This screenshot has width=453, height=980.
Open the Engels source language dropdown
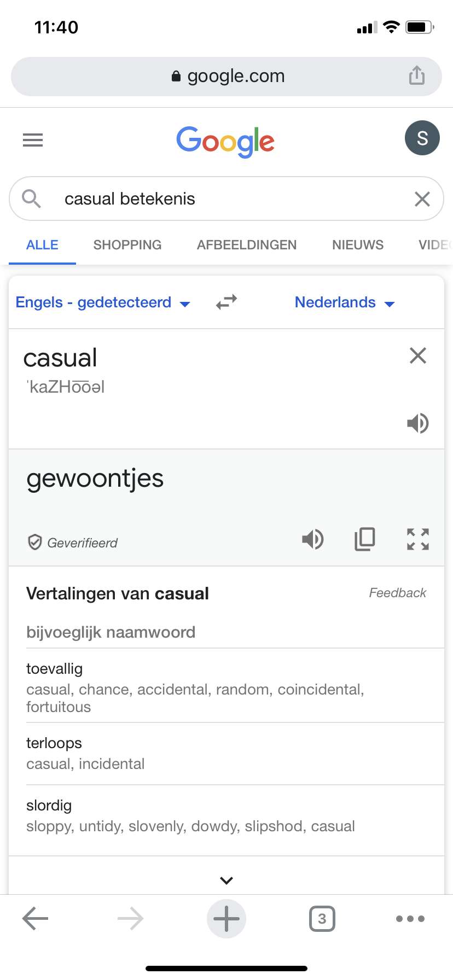point(103,302)
